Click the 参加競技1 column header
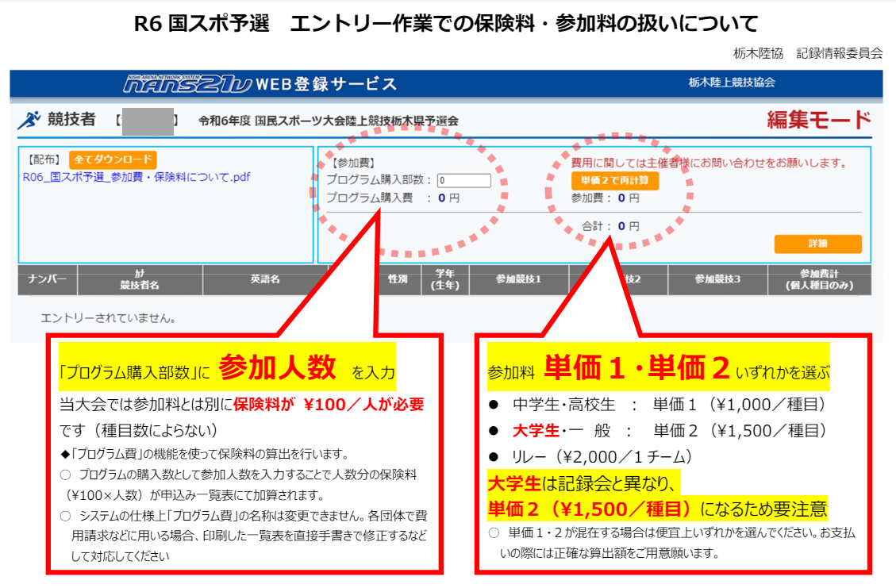Screen dimensions: 896x588 pyautogui.click(x=519, y=279)
